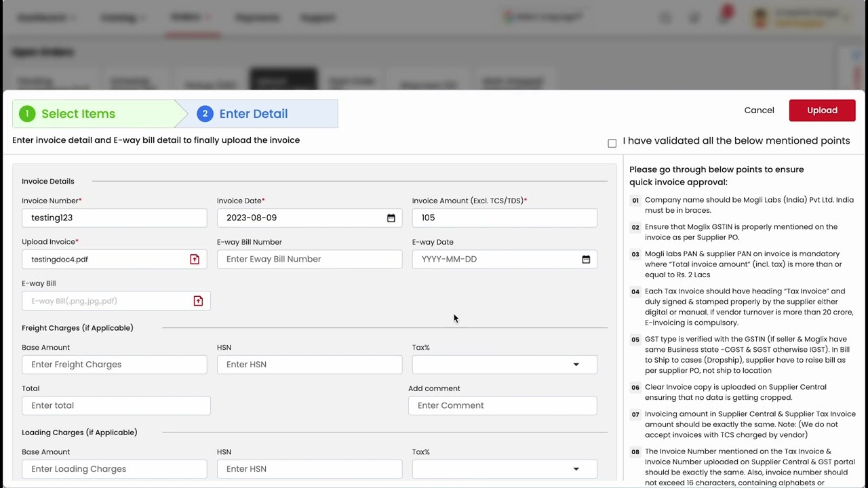Click the Add comment field
This screenshot has width=868, height=488.
click(x=502, y=405)
